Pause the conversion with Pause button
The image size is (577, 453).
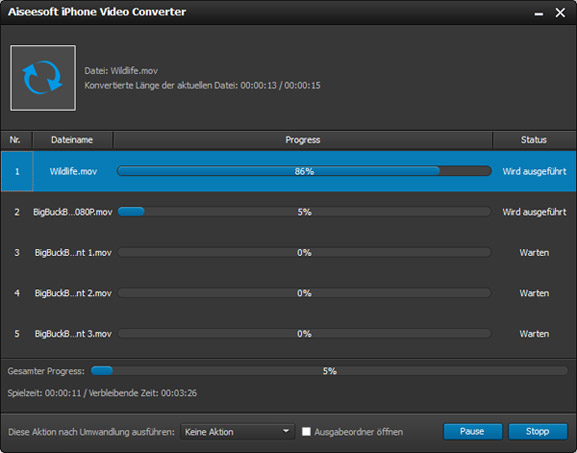(472, 431)
